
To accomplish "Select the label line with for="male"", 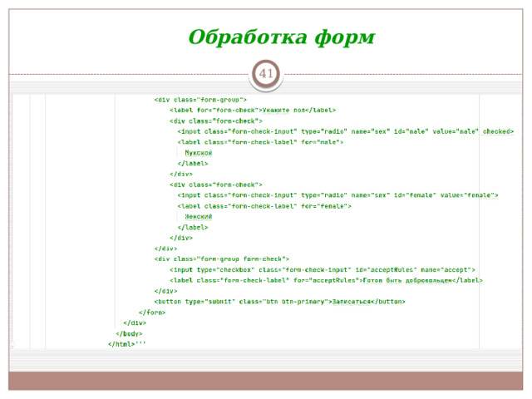I will point(260,142).
